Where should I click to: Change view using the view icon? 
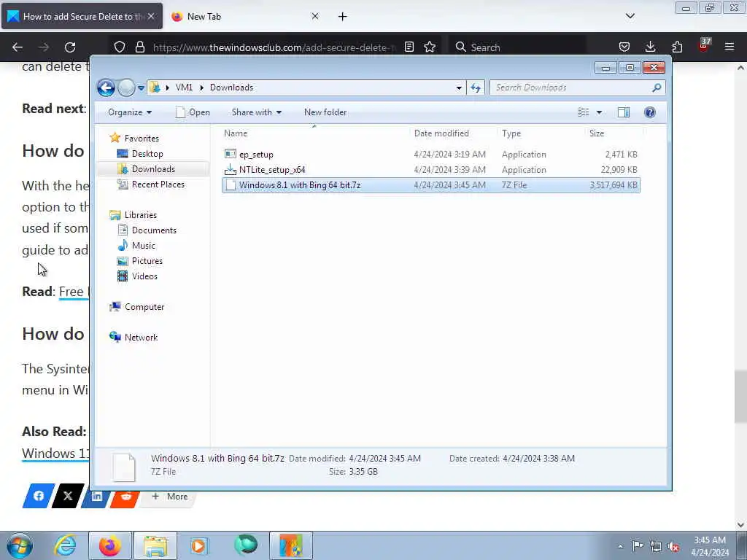pos(584,112)
